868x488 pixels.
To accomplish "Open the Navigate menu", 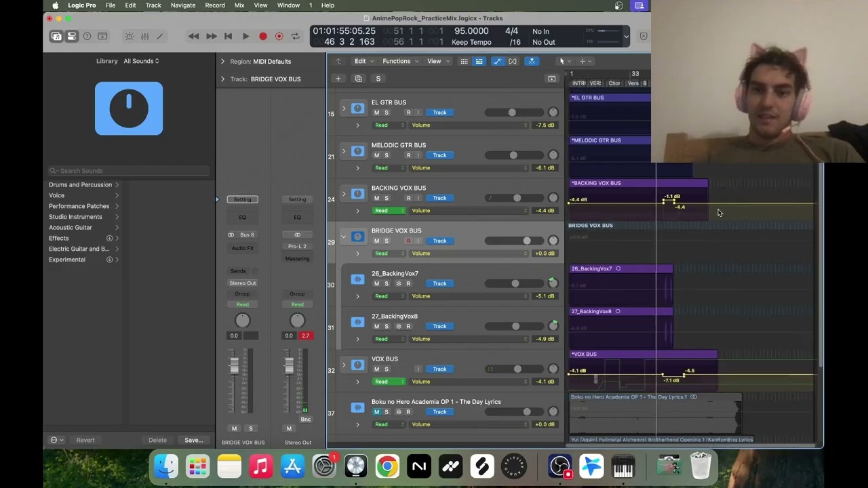I will click(183, 5).
